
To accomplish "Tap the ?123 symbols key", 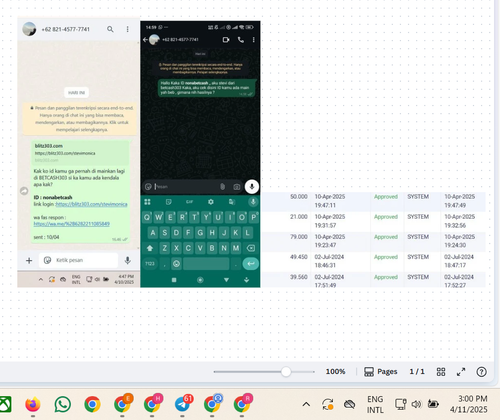I will [x=150, y=264].
